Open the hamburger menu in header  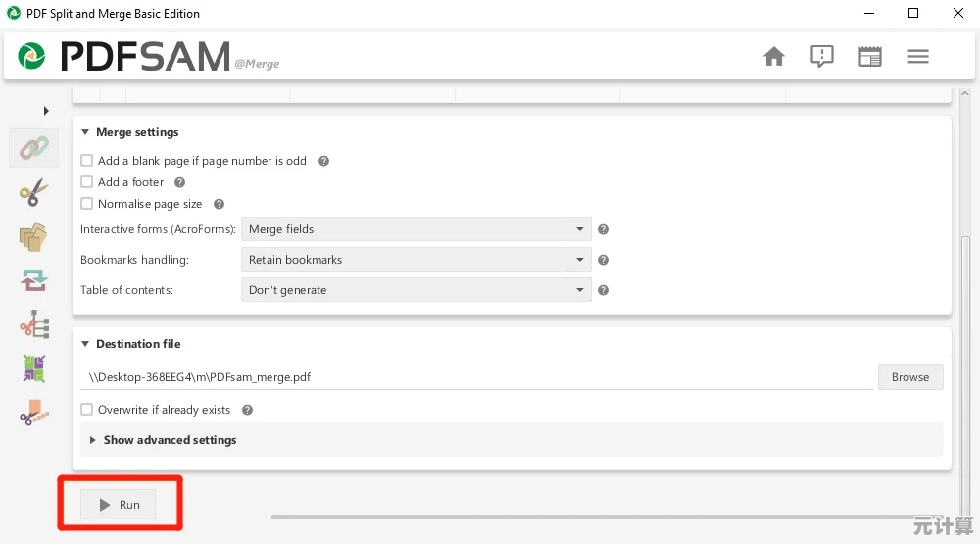click(x=917, y=57)
